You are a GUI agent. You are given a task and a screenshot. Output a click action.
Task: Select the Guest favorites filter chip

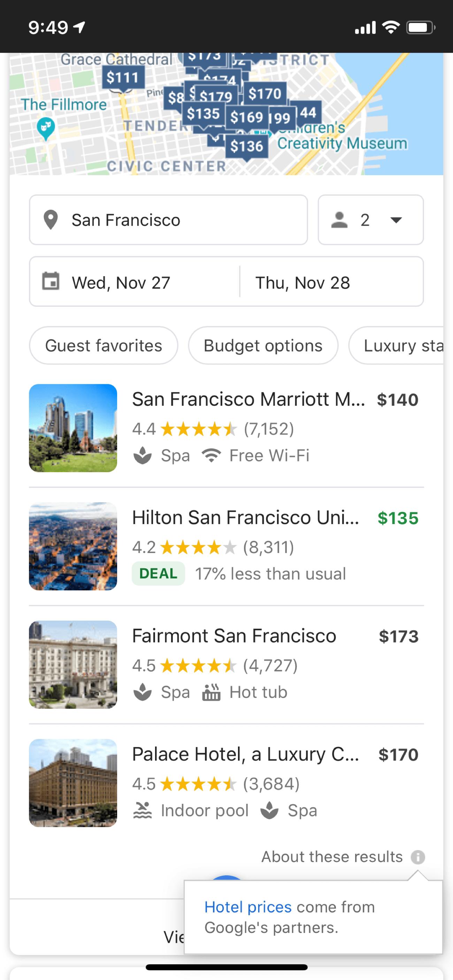(103, 345)
